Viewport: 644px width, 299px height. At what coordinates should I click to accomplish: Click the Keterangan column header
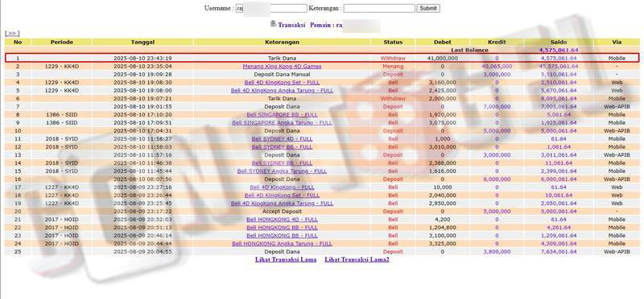tap(283, 42)
